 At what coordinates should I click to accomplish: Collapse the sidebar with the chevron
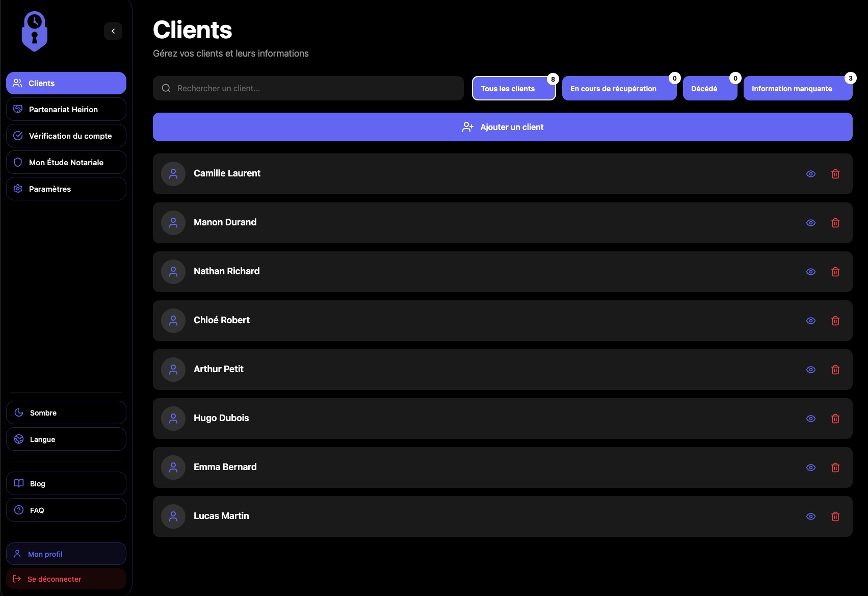(113, 31)
